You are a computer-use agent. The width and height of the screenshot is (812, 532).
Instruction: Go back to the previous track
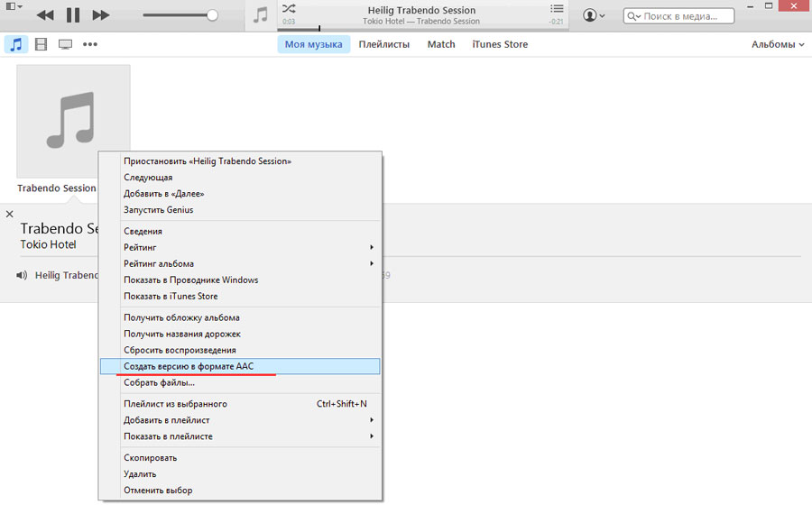point(44,15)
